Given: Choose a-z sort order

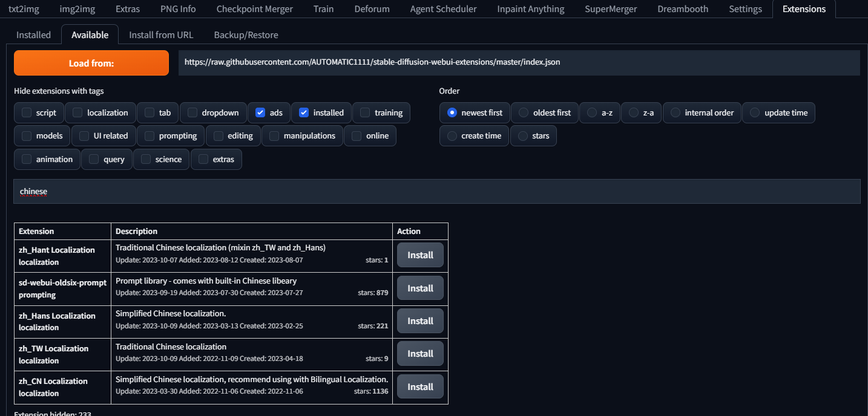Looking at the screenshot, I should click(x=592, y=112).
